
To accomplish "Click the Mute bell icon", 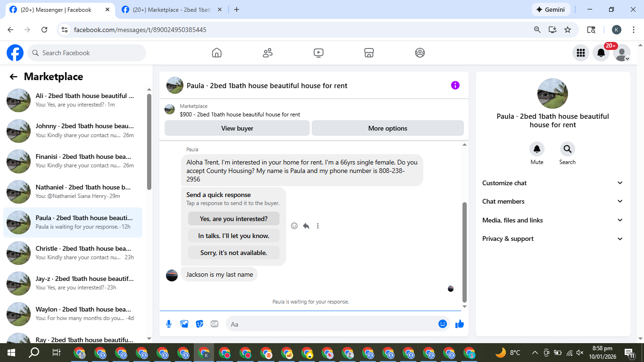I will coord(537,149).
